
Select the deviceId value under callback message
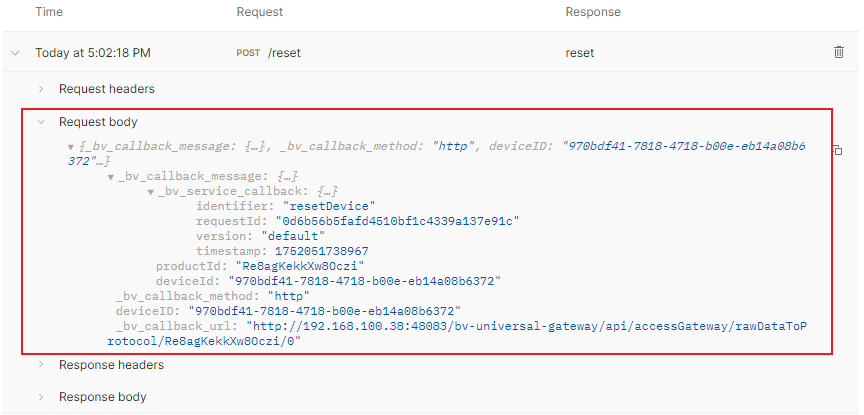pos(364,281)
